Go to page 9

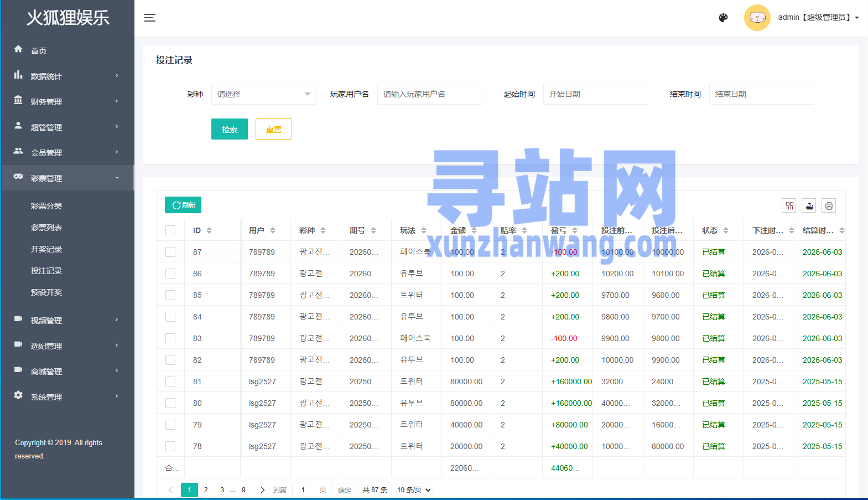pyautogui.click(x=243, y=490)
